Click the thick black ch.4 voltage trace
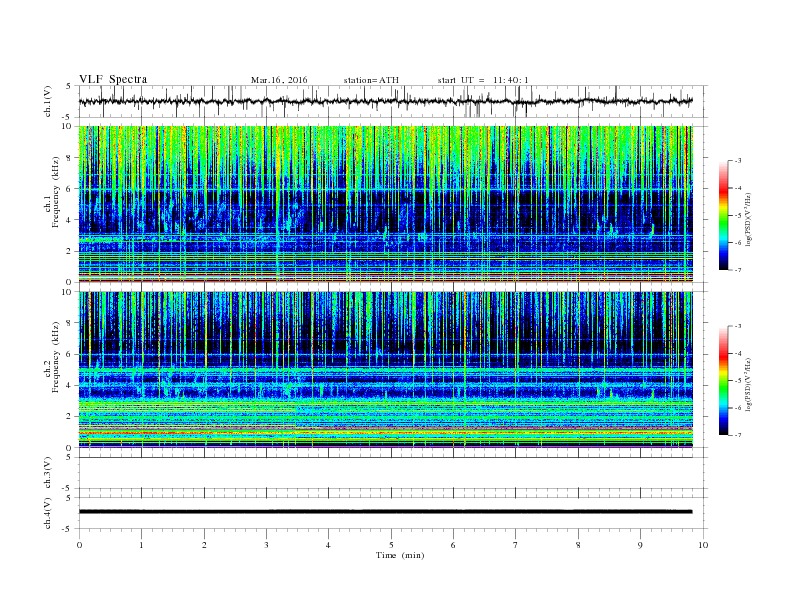The image size is (792, 612). tap(385, 512)
